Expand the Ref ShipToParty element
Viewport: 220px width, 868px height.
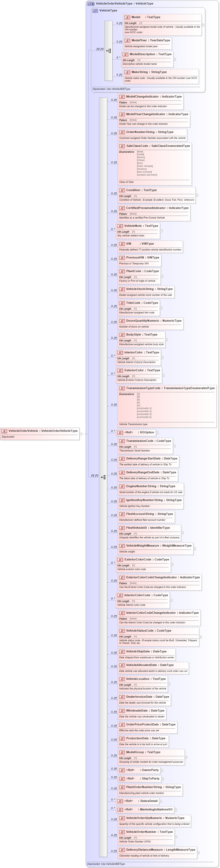[162, 779]
